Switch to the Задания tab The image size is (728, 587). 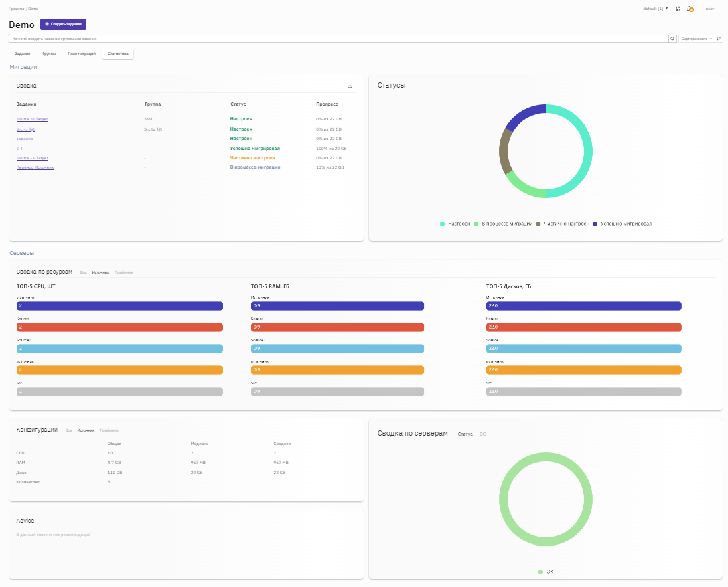pos(23,54)
